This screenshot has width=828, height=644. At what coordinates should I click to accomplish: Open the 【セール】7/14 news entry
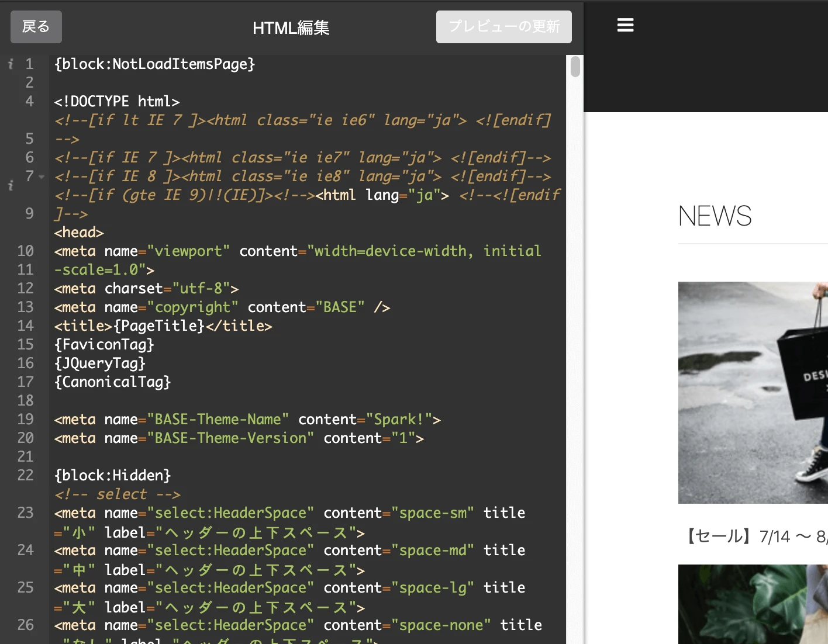(x=754, y=537)
